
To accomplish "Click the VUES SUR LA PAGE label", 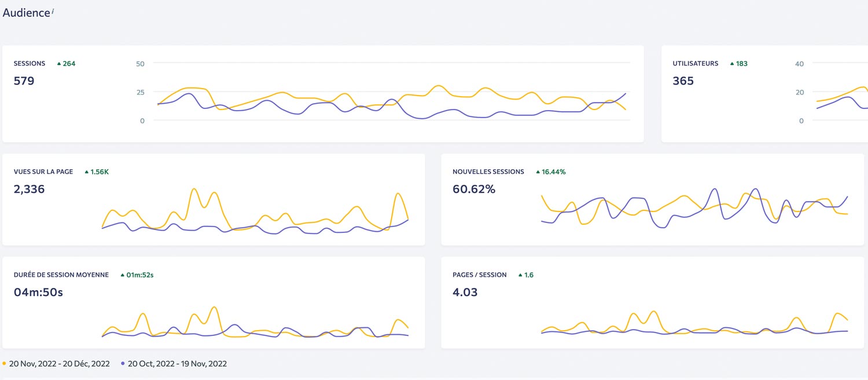I will (x=43, y=172).
